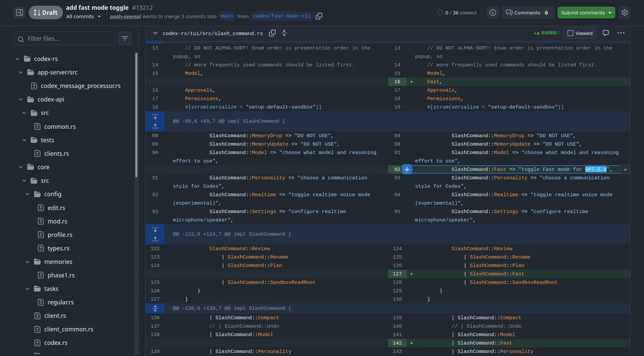Click the Draft status badge
This screenshot has width=644, height=356.
click(46, 12)
